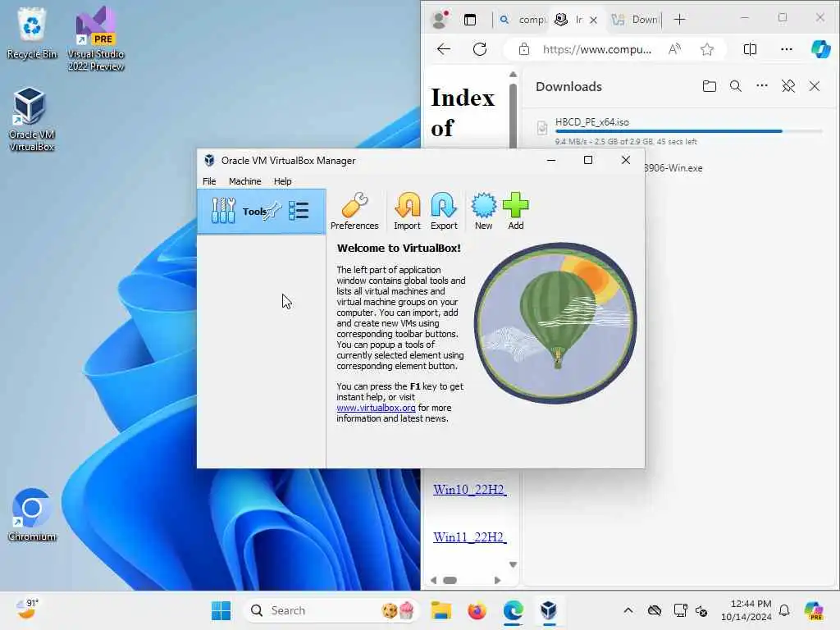
Task: Open Edge Settings and more menu
Action: tap(786, 49)
